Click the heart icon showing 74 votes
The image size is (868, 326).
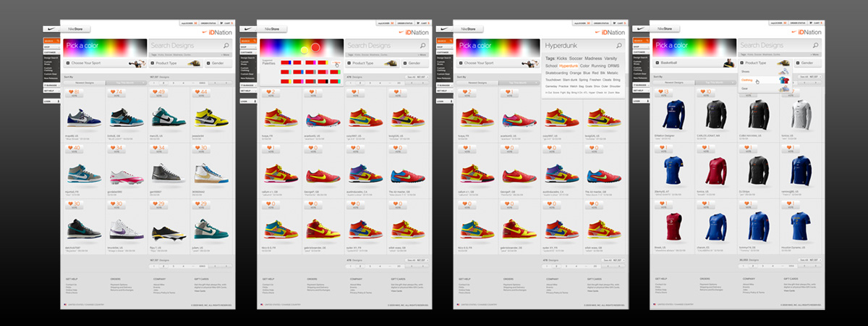(x=114, y=92)
